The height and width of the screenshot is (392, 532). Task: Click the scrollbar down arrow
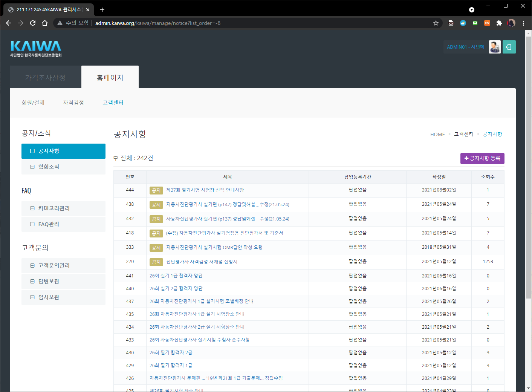tap(528, 389)
